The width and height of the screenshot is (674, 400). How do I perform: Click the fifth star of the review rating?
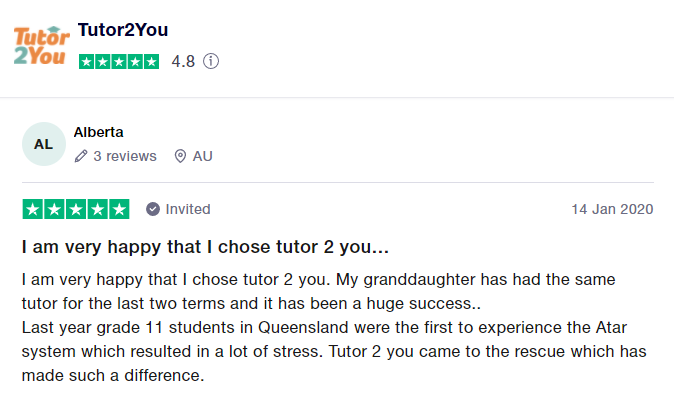[119, 209]
